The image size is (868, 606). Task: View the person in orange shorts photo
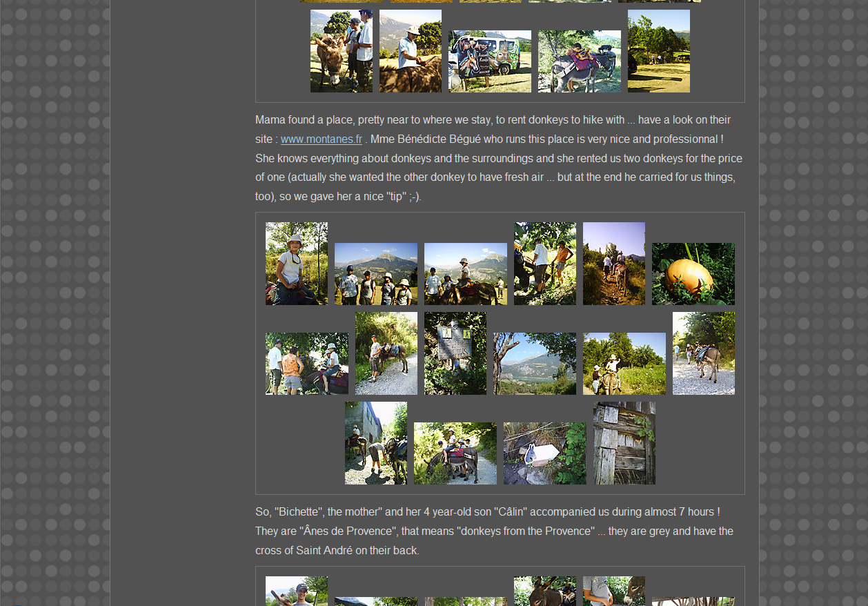306,364
